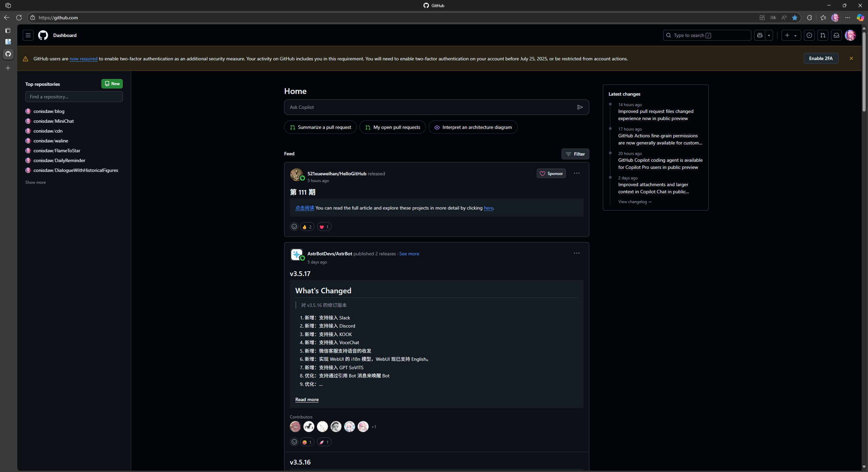The width and height of the screenshot is (868, 472).
Task: Open browser extensions puzzle icon
Action: click(809, 18)
